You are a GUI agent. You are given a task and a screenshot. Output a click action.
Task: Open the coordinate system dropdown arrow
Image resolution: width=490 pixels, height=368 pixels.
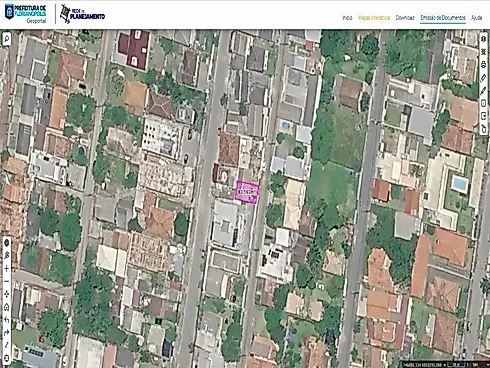point(445,365)
